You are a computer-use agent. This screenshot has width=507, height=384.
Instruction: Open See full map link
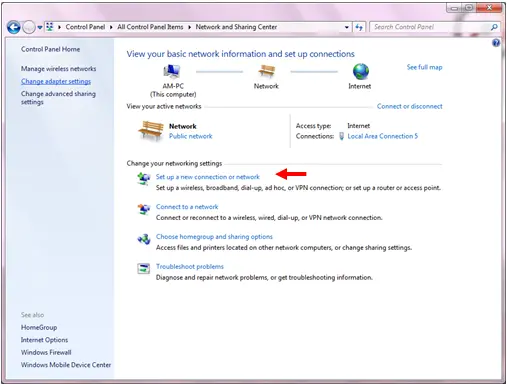tap(424, 67)
